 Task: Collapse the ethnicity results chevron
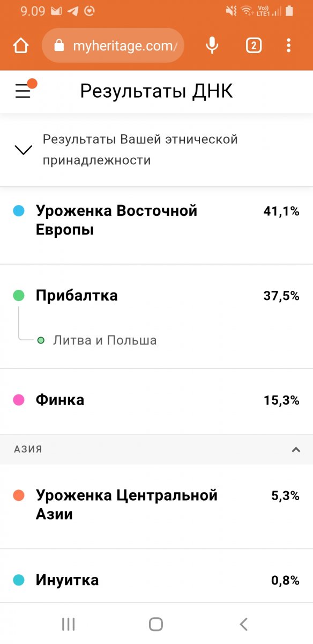(x=24, y=150)
